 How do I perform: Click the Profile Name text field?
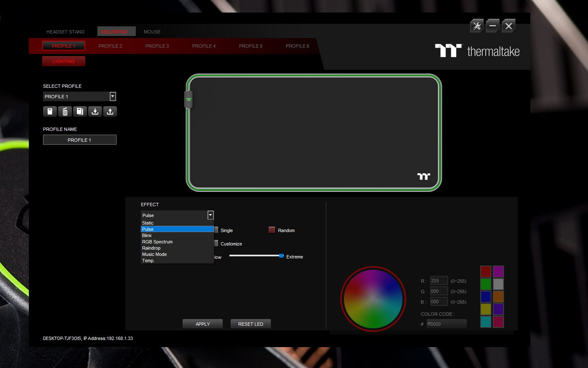point(80,140)
